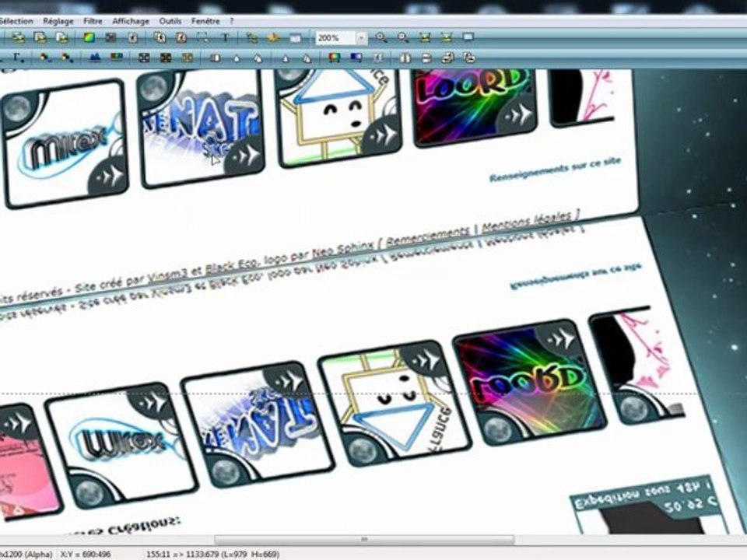Click the Original size zoom icon
Image resolution: width=747 pixels, height=560 pixels.
coord(425,37)
